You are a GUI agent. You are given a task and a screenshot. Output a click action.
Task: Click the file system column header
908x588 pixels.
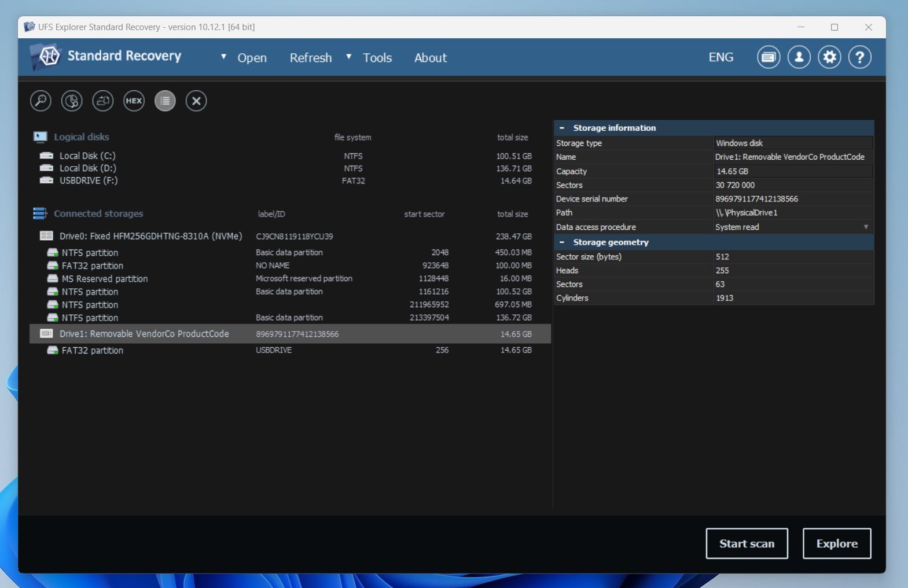(352, 137)
